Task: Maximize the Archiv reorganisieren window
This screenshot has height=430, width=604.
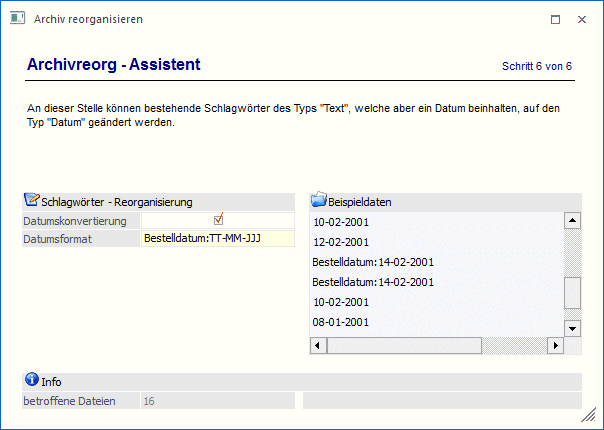Action: 556,19
